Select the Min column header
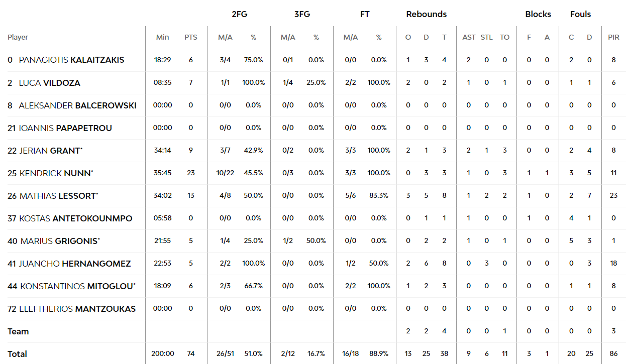 (x=163, y=37)
